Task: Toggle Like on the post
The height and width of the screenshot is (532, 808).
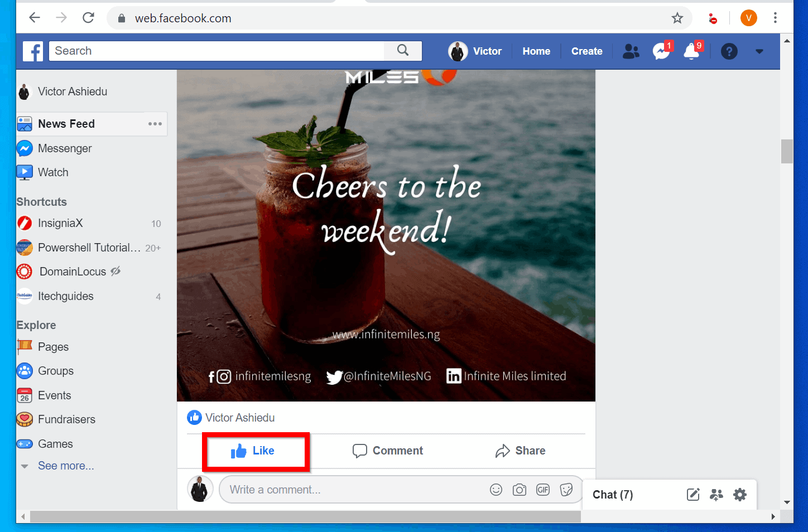Action: pos(256,451)
